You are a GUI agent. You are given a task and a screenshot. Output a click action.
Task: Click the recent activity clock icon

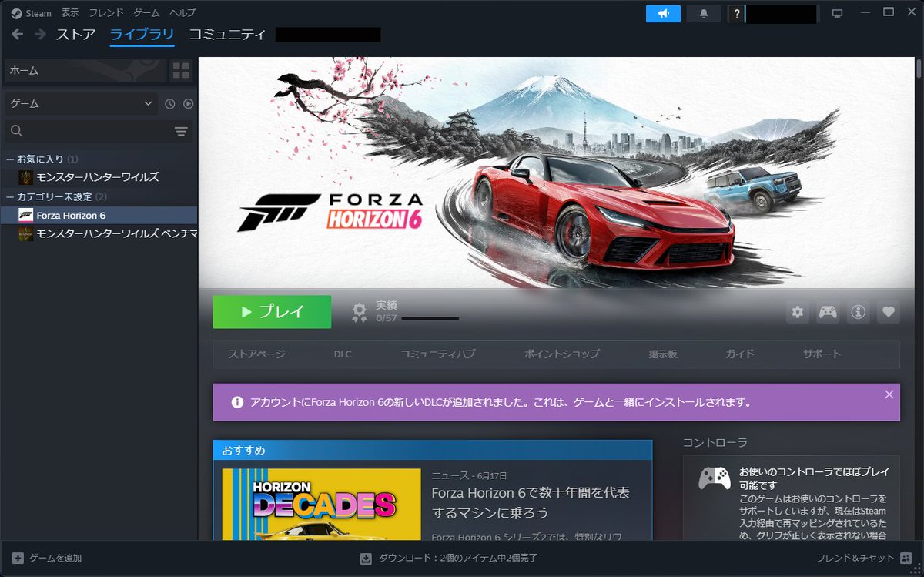click(170, 104)
